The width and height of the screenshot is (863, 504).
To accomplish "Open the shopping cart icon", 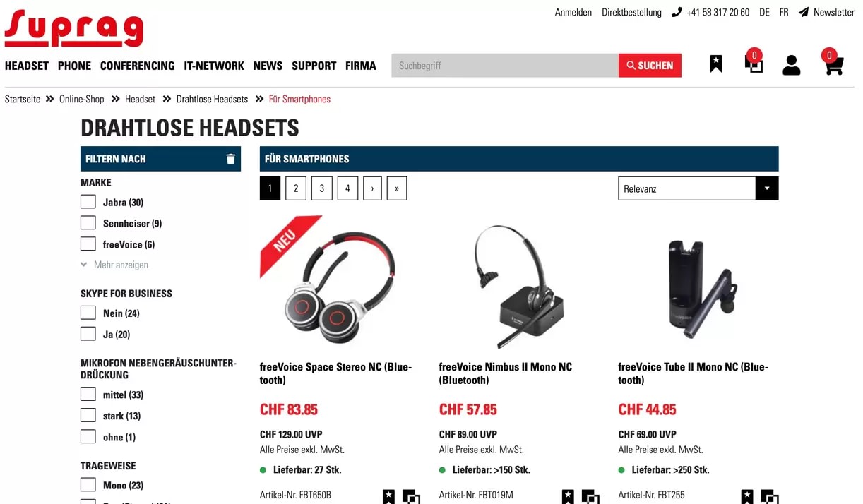I will click(x=834, y=64).
